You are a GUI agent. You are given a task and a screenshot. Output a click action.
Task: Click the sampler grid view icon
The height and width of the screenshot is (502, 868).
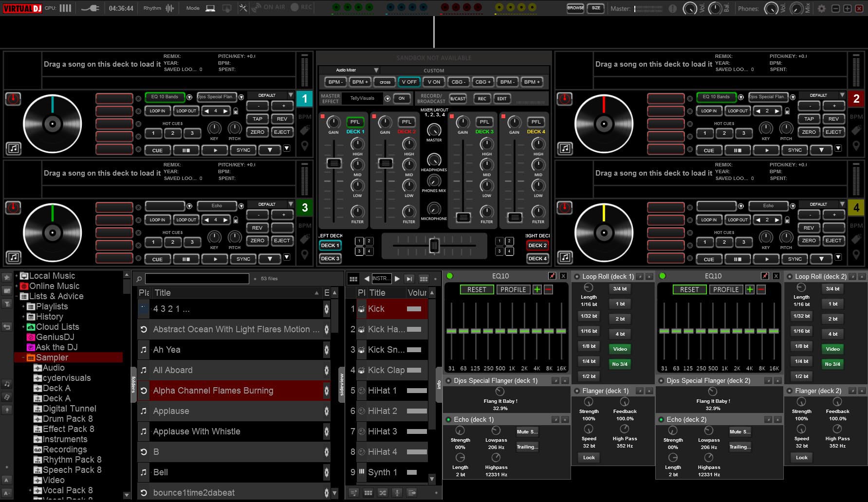pyautogui.click(x=353, y=279)
